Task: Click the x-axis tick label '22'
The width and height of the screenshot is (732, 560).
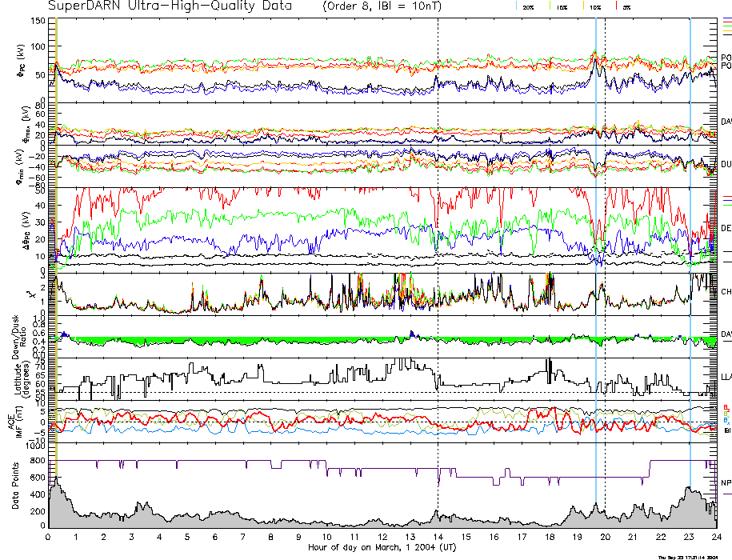Action: click(661, 537)
